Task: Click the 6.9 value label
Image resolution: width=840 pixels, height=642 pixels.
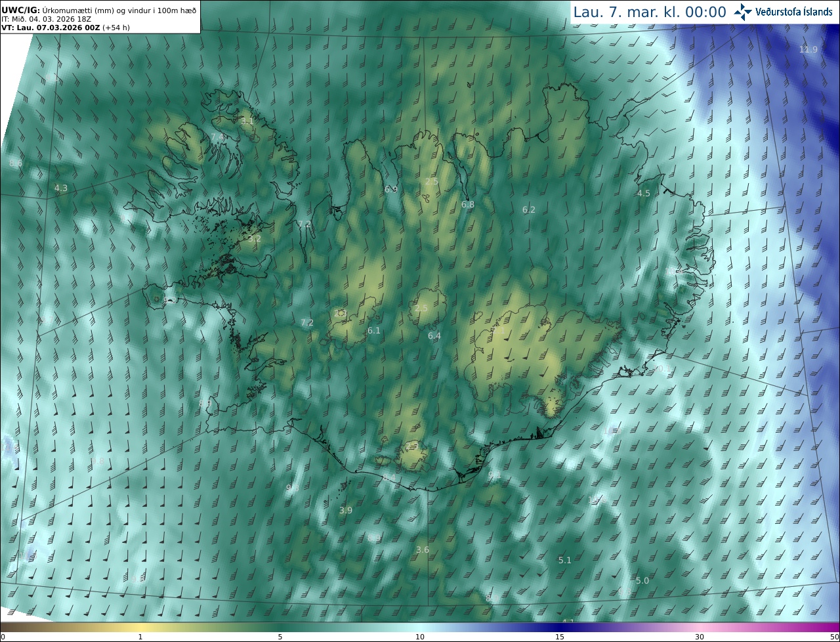Action: [x=391, y=189]
